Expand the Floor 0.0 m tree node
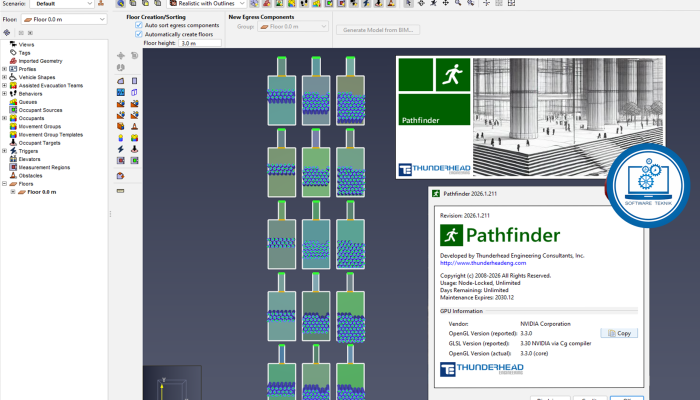Viewport: 700px width, 400px height. (x=12, y=192)
